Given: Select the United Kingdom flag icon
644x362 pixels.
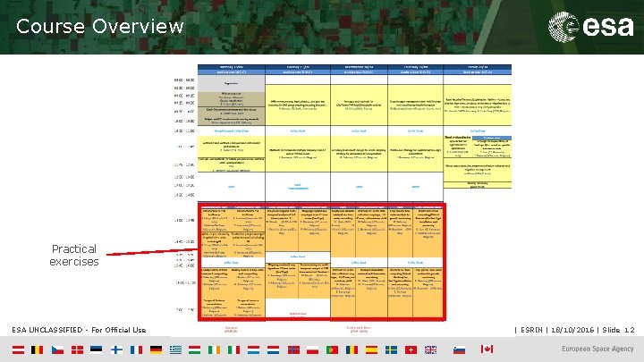Looking at the screenshot, I should 430,349.
